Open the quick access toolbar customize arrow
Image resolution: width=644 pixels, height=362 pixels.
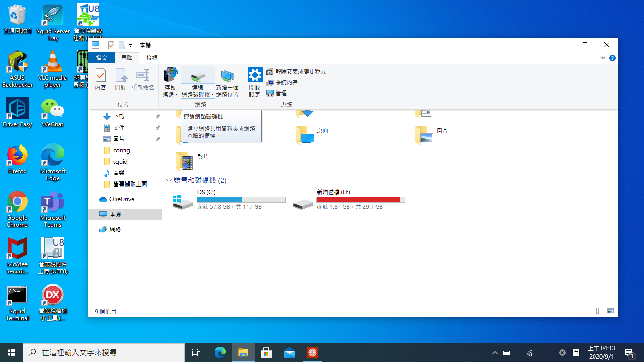tap(130, 45)
